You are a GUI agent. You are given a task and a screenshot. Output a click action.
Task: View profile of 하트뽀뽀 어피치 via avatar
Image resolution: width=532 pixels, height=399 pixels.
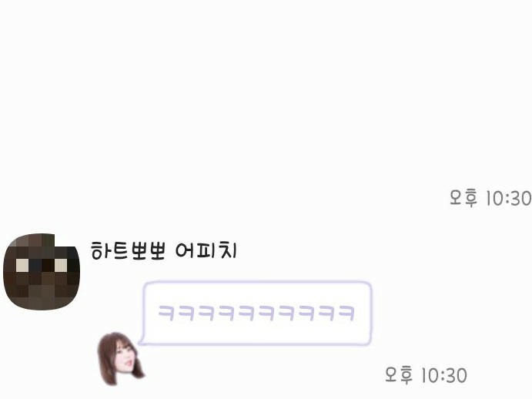coord(42,271)
